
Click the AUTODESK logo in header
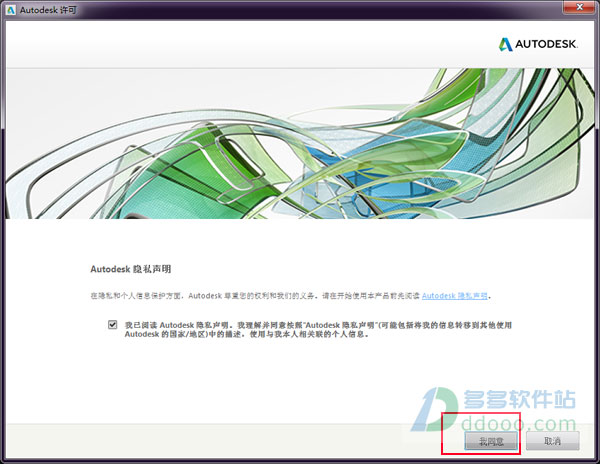tap(538, 44)
